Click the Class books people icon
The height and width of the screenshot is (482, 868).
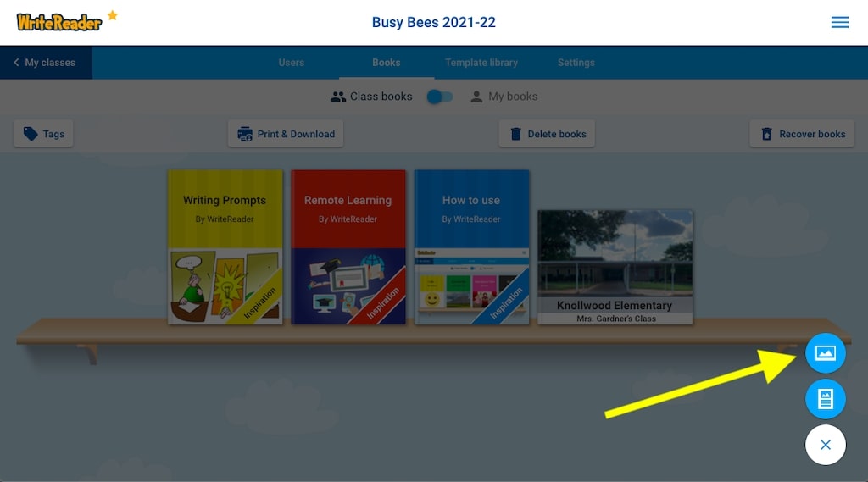click(337, 97)
